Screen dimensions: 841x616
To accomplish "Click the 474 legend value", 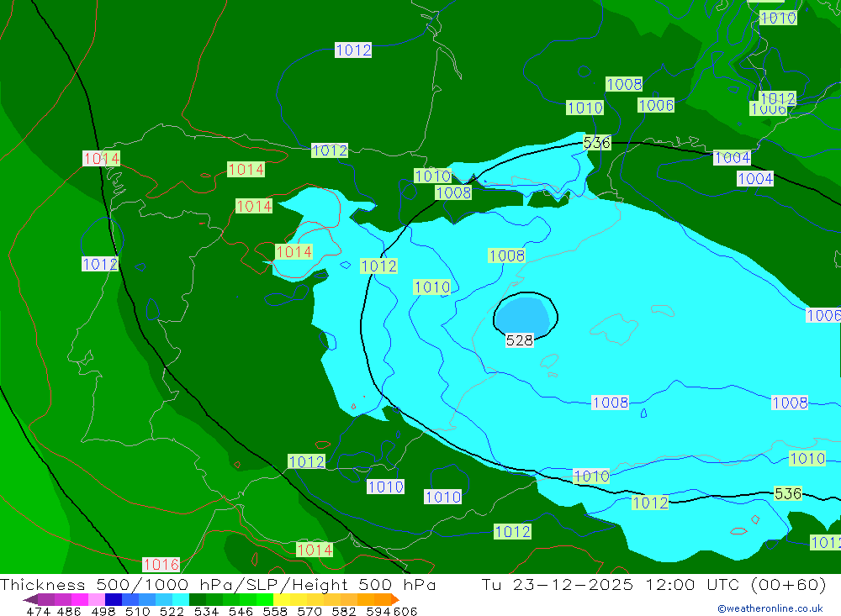I will tap(38, 612).
